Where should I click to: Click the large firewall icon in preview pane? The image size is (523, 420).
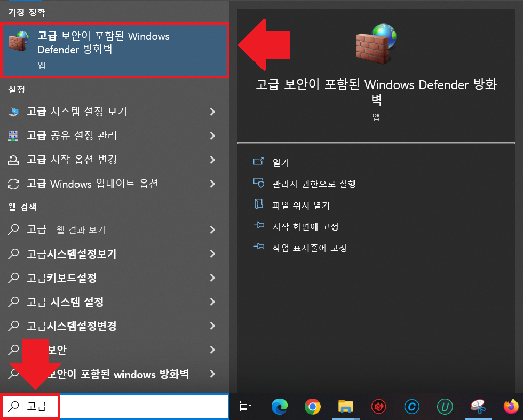376,43
